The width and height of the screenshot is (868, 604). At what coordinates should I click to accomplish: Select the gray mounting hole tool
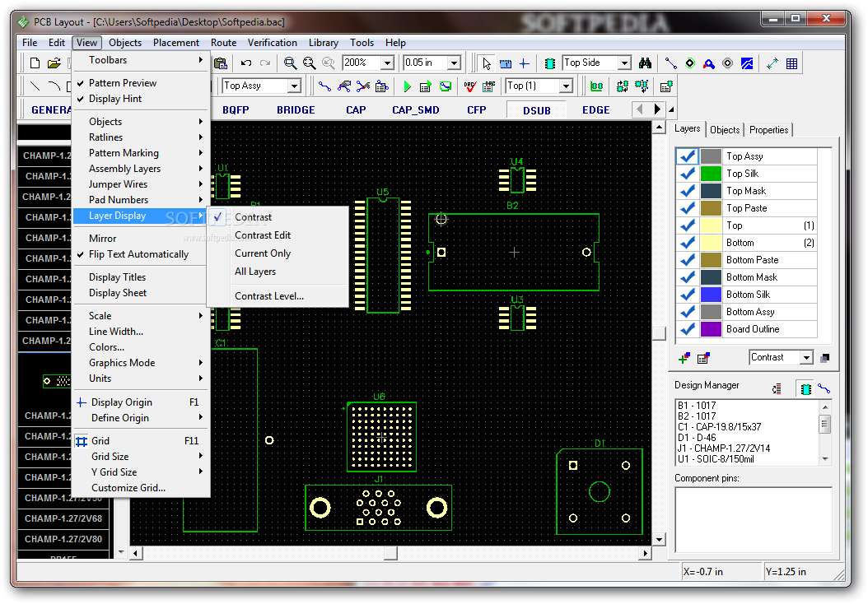coord(728,63)
